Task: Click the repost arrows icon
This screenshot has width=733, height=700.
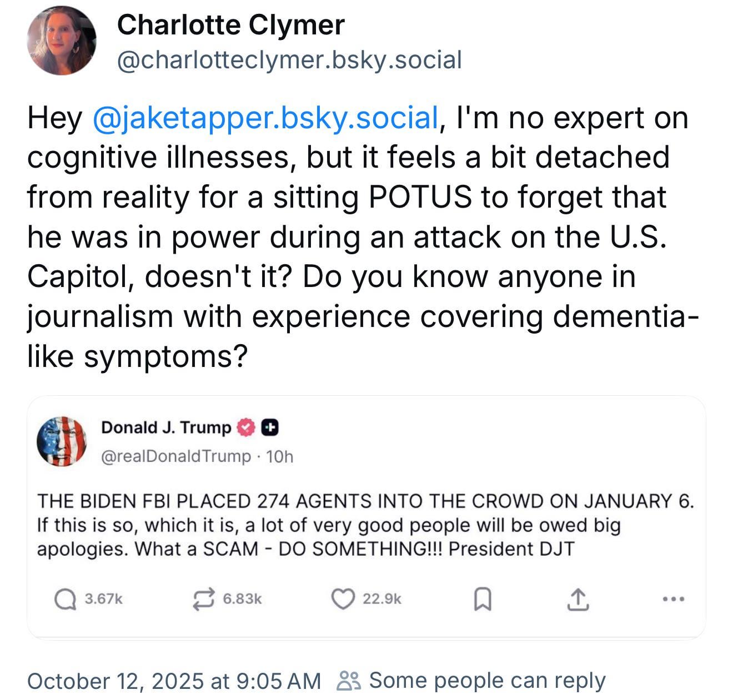Action: (x=203, y=599)
